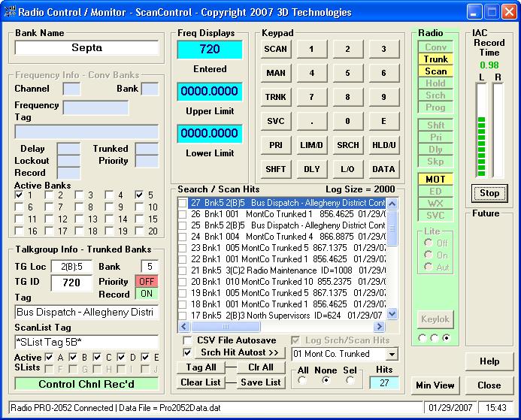Click the DATA keypad key

(x=383, y=169)
